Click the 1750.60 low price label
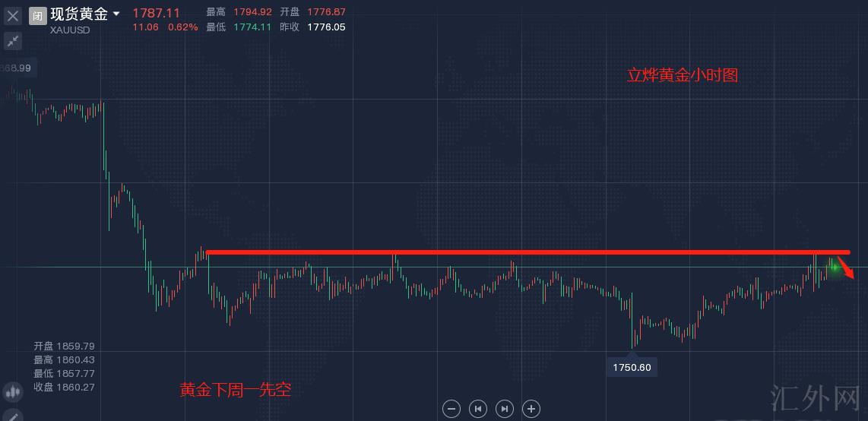This screenshot has height=421, width=868. 631,368
